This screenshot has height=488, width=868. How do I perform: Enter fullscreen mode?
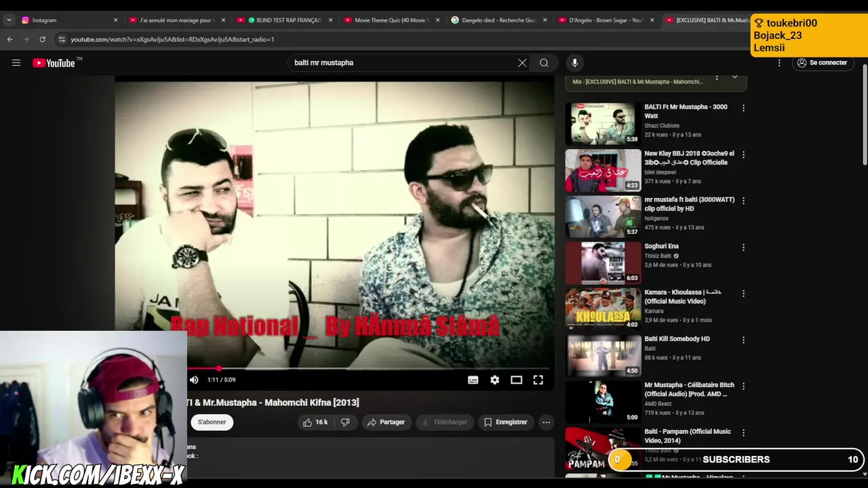point(538,380)
